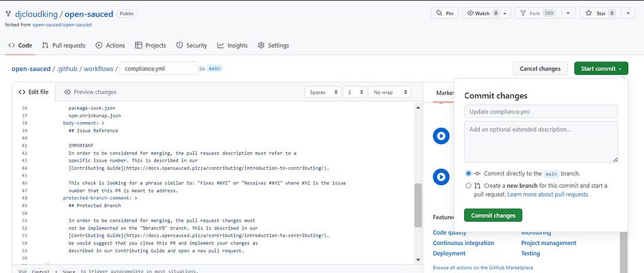644x273 pixels.
Task: Switch to Preview changes tab
Action: (91, 92)
